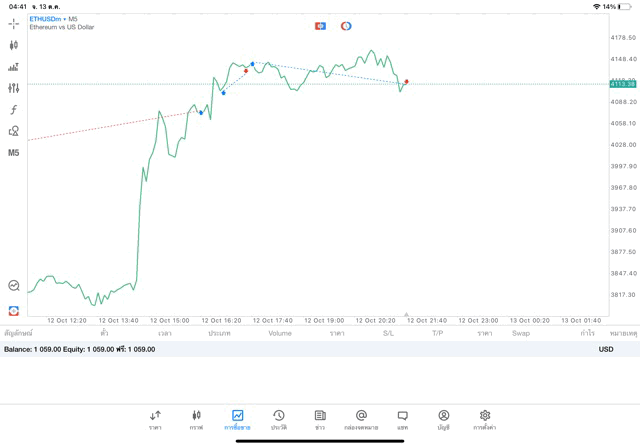This screenshot has width=640, height=447.
Task: Open the indicators function icon
Action: coord(14,110)
